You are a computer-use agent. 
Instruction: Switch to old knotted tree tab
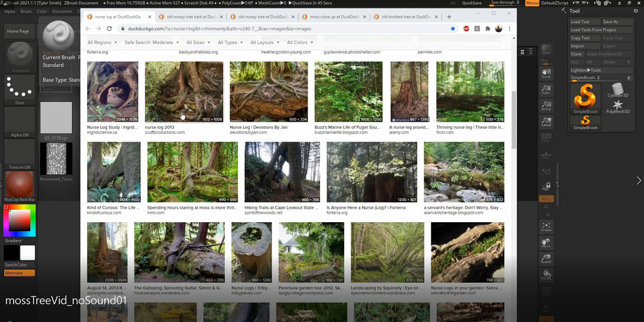coord(404,17)
